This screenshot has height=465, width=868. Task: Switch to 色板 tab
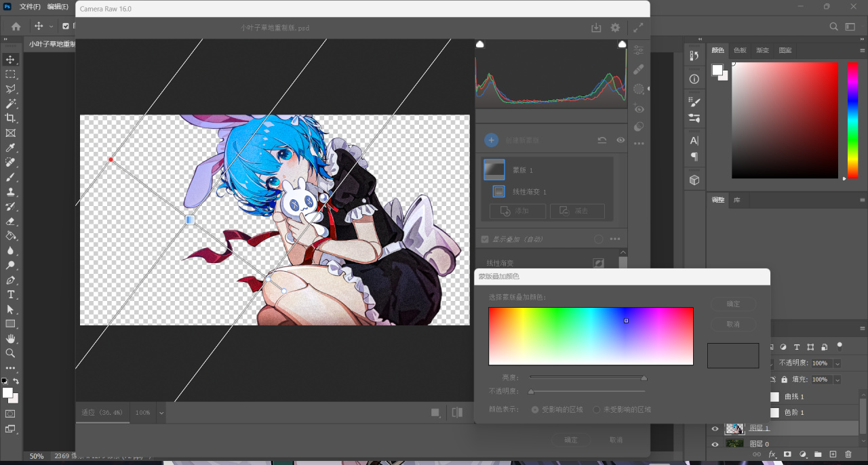click(740, 50)
